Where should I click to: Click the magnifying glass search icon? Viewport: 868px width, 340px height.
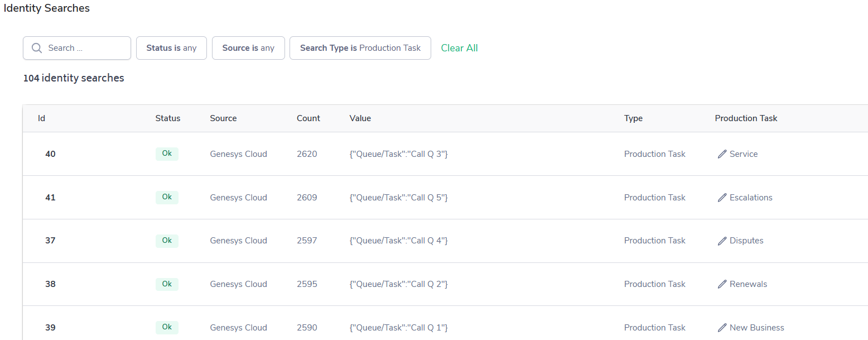click(37, 48)
